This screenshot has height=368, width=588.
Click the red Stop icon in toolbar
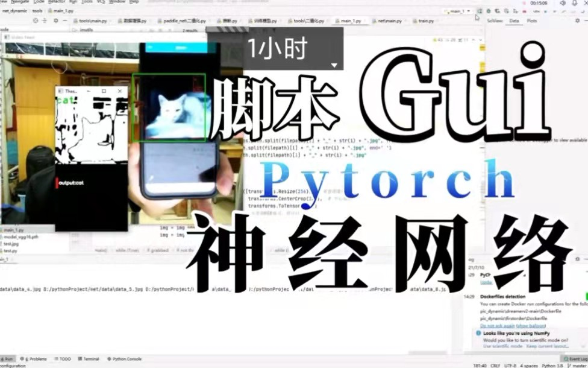[525, 11]
